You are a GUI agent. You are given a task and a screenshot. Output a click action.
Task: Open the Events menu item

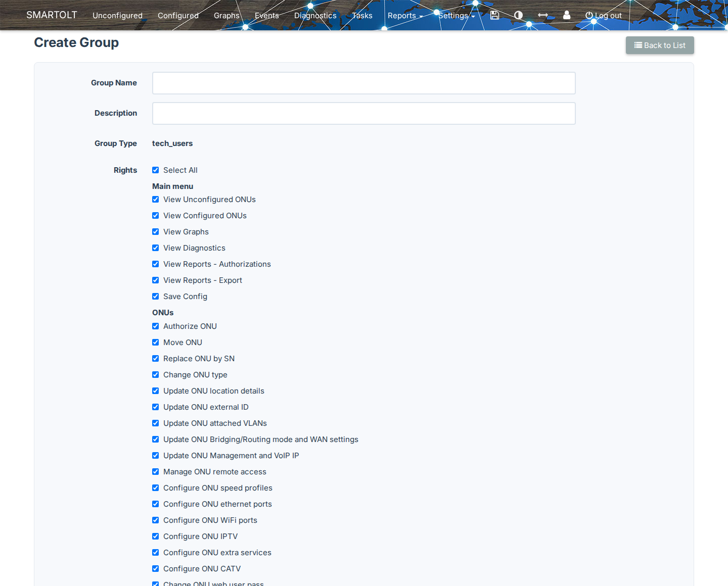pos(267,16)
